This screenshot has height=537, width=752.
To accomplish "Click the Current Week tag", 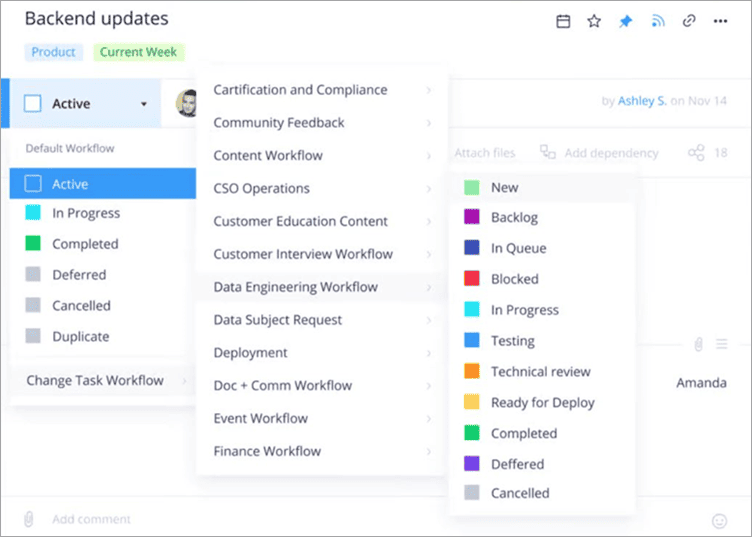I will (x=138, y=52).
